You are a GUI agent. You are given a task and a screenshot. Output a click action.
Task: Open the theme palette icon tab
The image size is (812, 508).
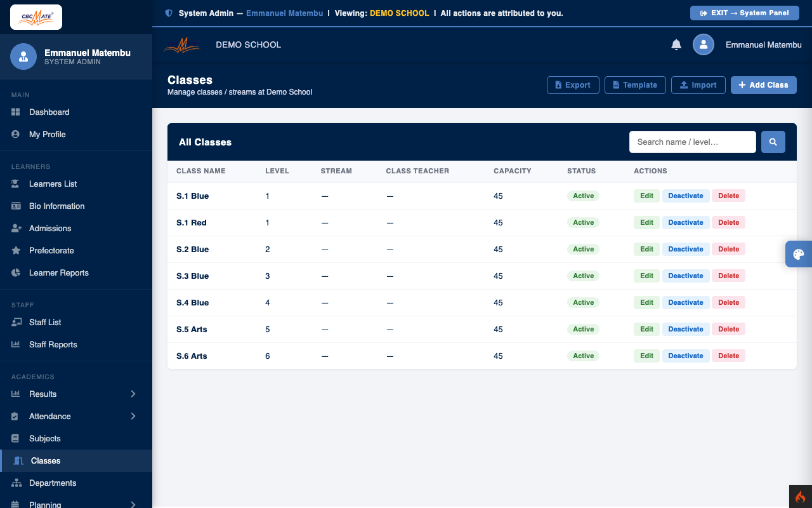click(799, 254)
